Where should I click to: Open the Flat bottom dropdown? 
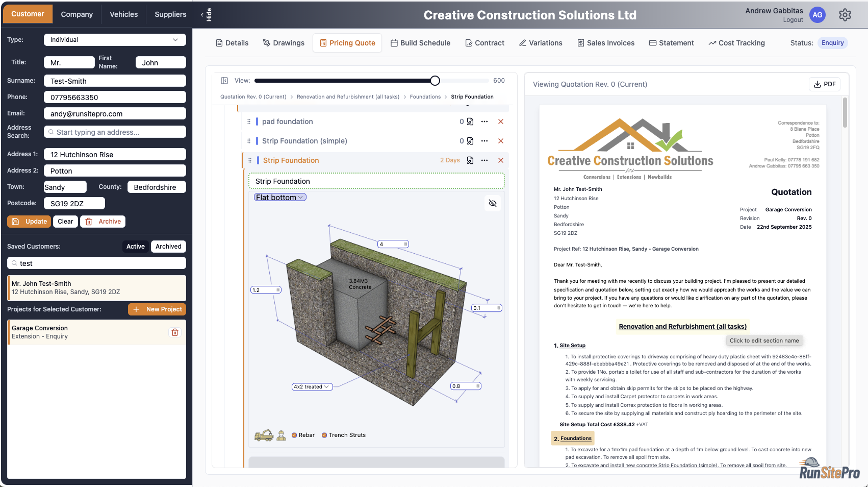[280, 198]
